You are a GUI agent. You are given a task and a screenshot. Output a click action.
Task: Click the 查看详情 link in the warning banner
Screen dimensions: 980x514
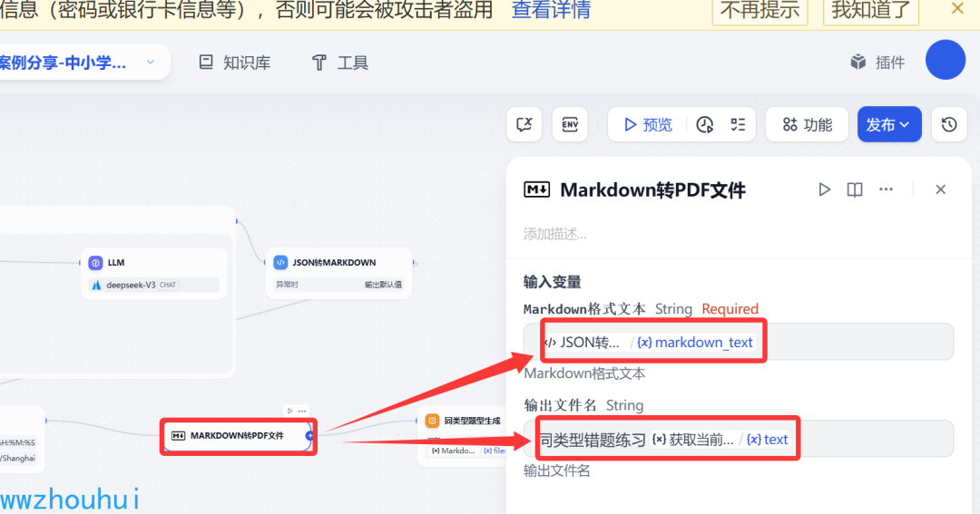[x=551, y=10]
